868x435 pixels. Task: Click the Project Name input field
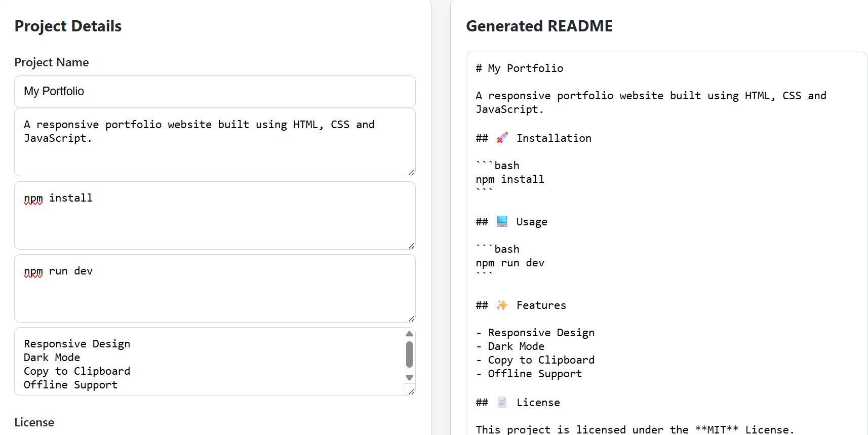(x=215, y=92)
